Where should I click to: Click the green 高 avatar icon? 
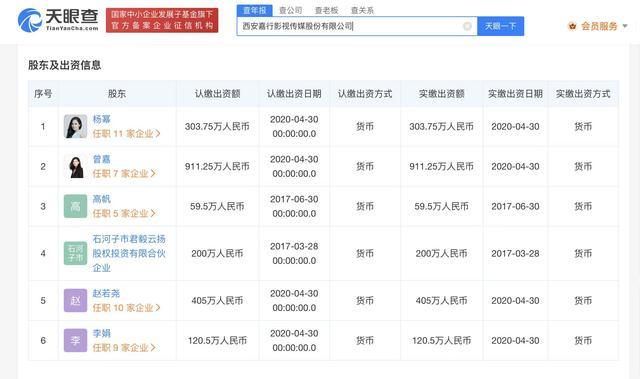[76, 206]
